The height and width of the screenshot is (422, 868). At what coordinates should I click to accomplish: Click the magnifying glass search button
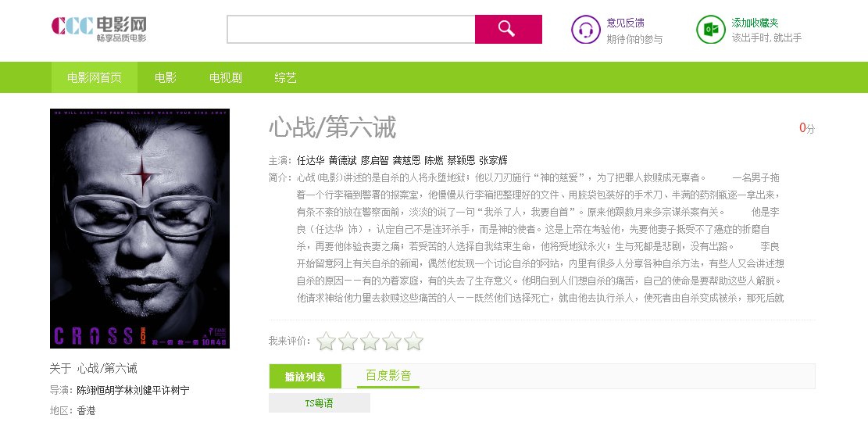pos(508,29)
